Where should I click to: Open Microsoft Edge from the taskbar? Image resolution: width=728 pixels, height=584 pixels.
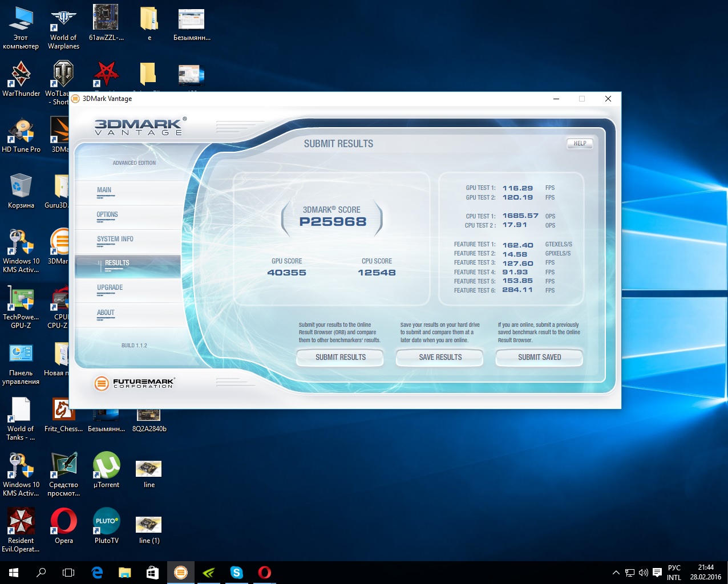[97, 573]
